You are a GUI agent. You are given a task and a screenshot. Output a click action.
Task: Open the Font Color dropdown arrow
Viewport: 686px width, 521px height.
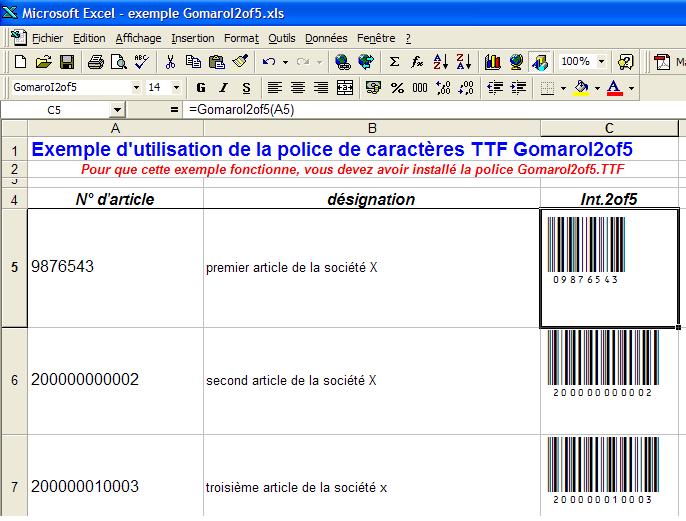pyautogui.click(x=631, y=88)
